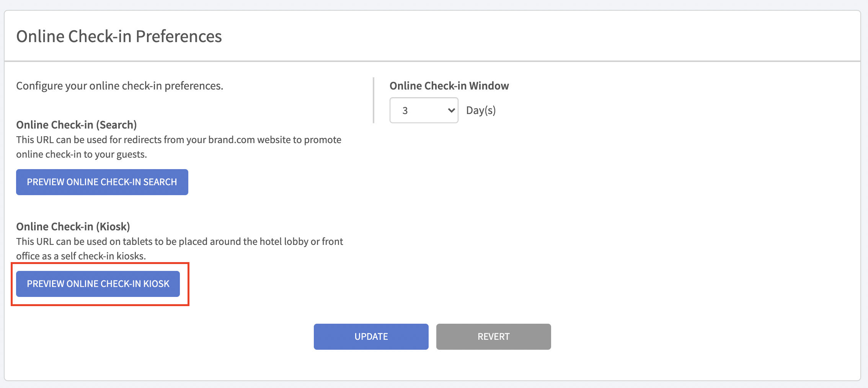Click the Online Check-in Preferences page title

pos(119,36)
